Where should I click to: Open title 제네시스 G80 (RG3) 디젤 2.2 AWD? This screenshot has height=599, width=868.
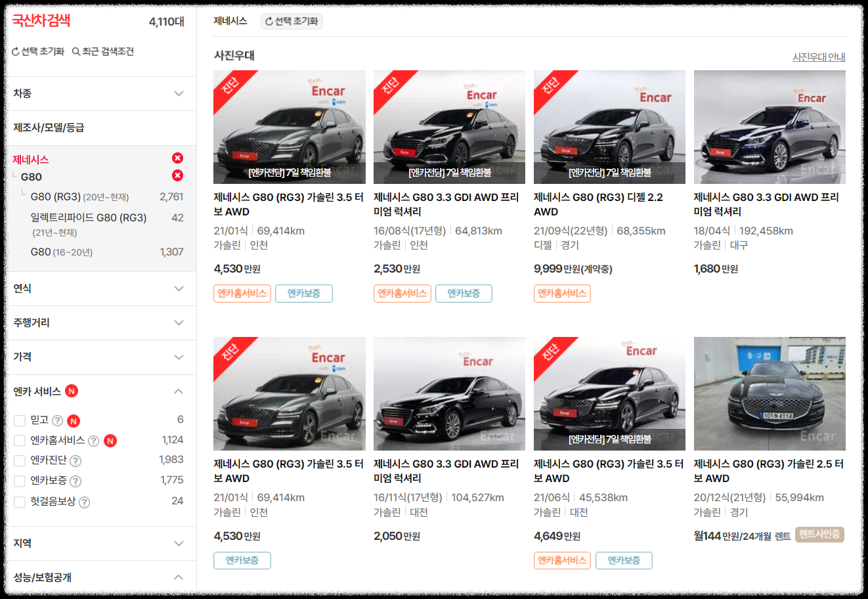[598, 204]
